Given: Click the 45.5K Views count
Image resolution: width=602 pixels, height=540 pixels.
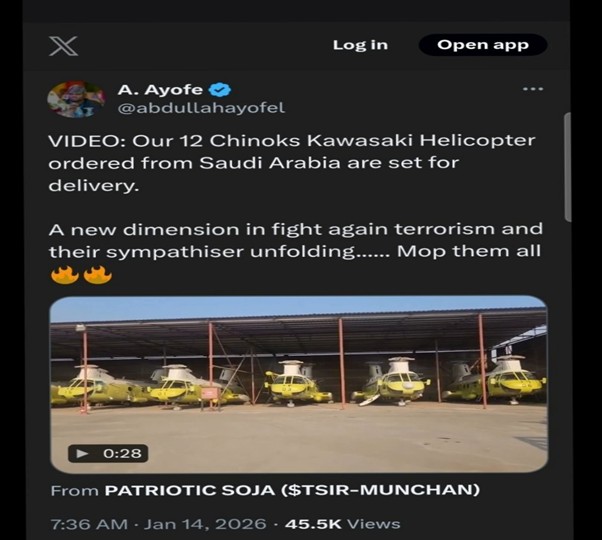Looking at the screenshot, I should (343, 523).
